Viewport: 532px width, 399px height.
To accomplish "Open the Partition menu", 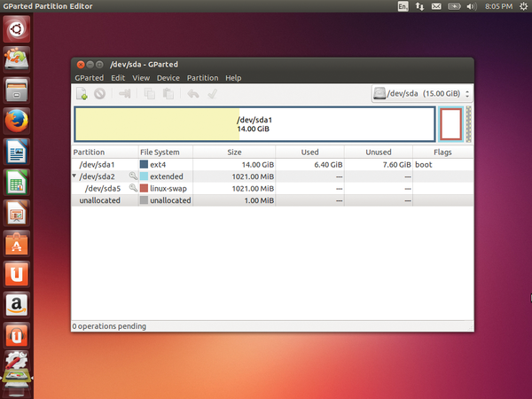I will pyautogui.click(x=202, y=78).
